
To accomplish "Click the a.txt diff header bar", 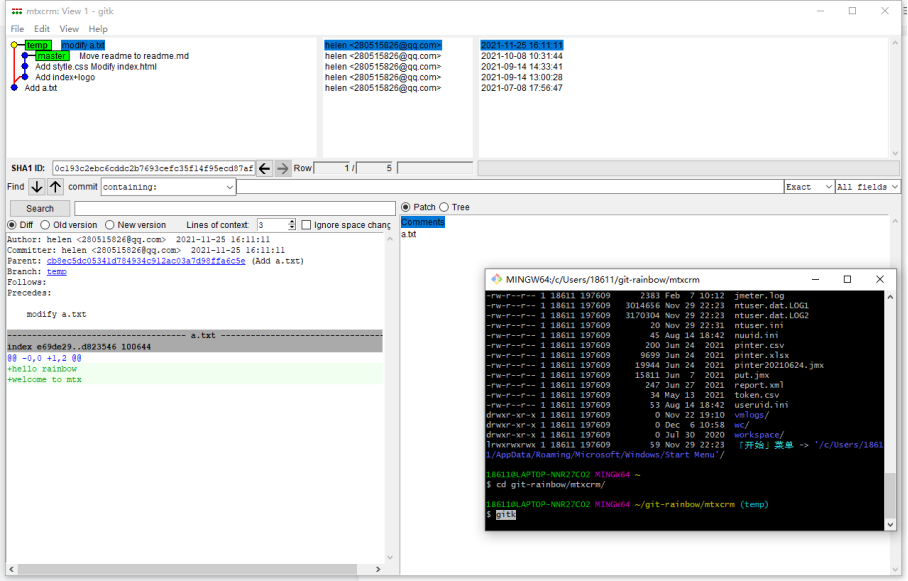I will tap(195, 335).
